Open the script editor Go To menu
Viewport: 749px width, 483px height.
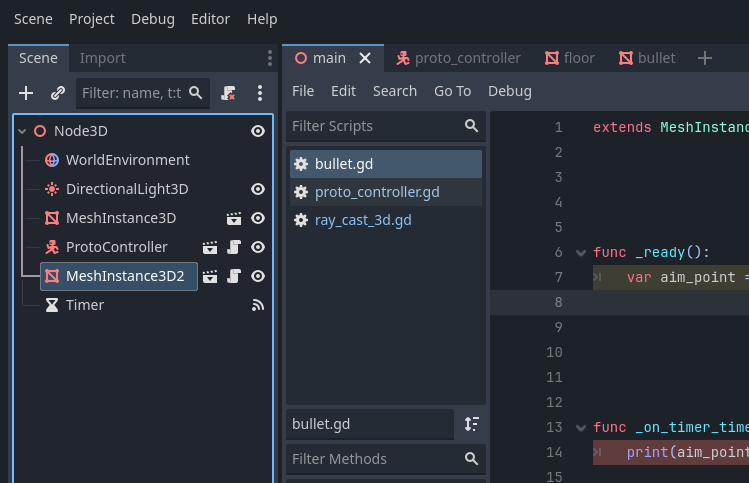tap(452, 91)
